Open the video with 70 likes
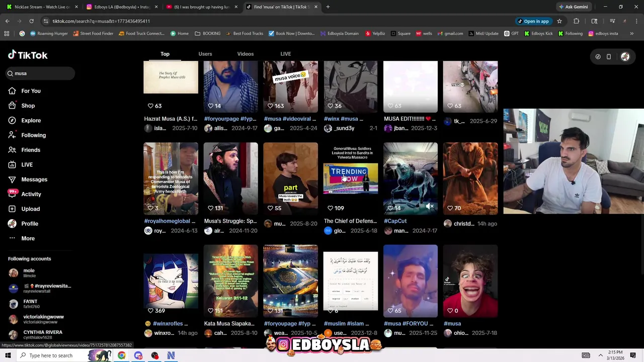This screenshot has width=644, height=362. [x=470, y=178]
